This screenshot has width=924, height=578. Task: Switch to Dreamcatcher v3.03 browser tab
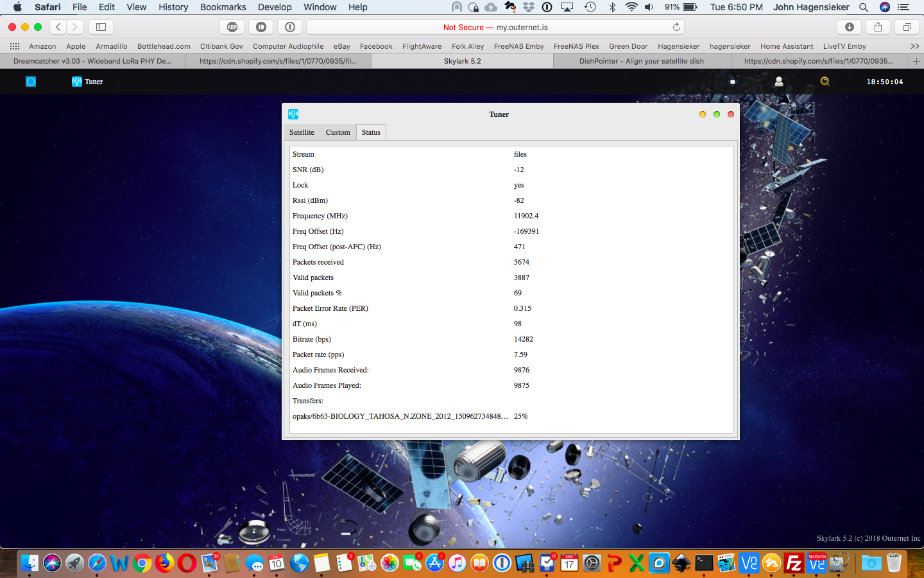[92, 61]
